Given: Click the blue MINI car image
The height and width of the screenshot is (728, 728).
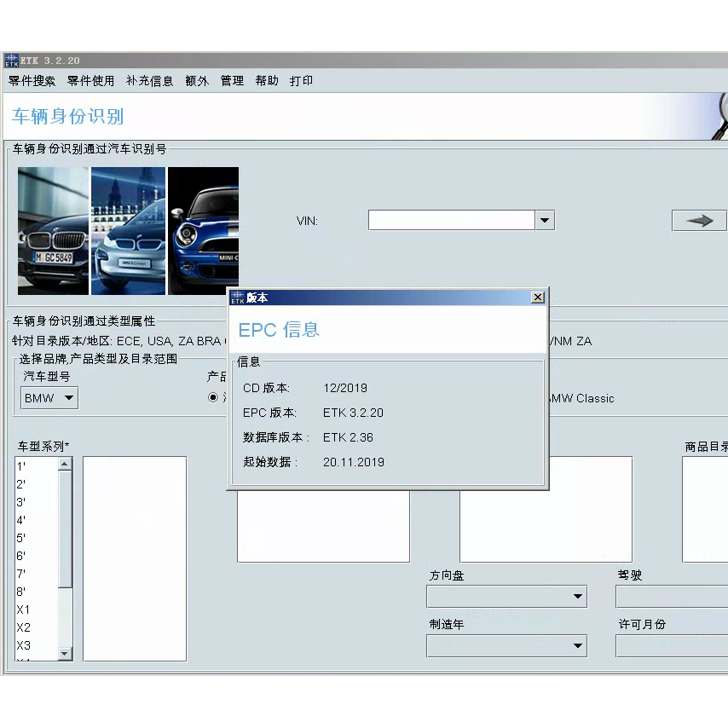Looking at the screenshot, I should 204,231.
